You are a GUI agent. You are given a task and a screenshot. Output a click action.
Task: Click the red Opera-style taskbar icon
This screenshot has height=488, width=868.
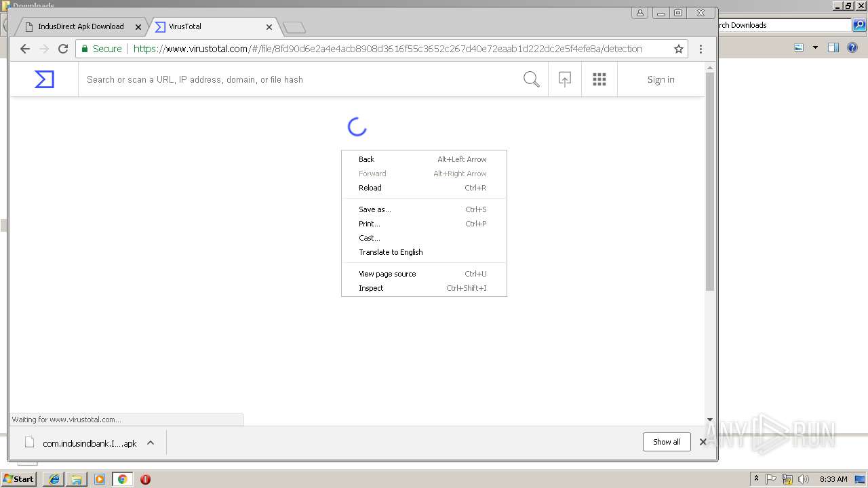coord(145,479)
